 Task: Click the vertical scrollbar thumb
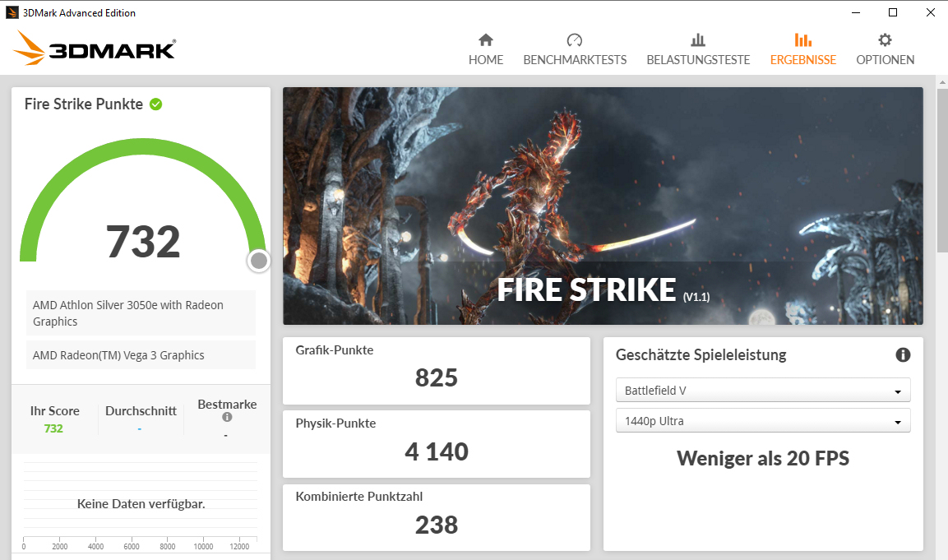(x=942, y=170)
